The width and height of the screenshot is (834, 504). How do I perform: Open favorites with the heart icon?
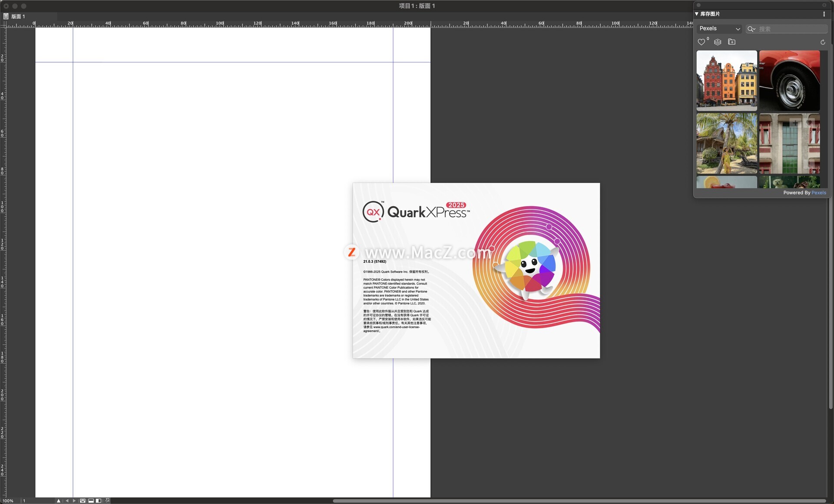point(702,42)
